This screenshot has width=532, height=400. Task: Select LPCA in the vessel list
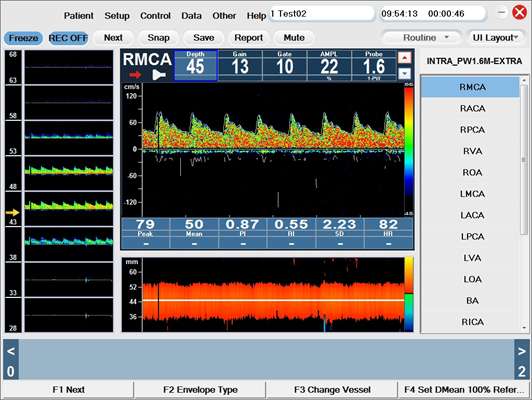470,237
